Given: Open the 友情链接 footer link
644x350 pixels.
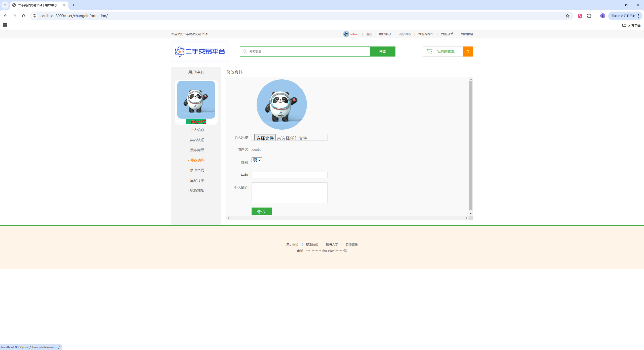Looking at the screenshot, I should [x=351, y=244].
